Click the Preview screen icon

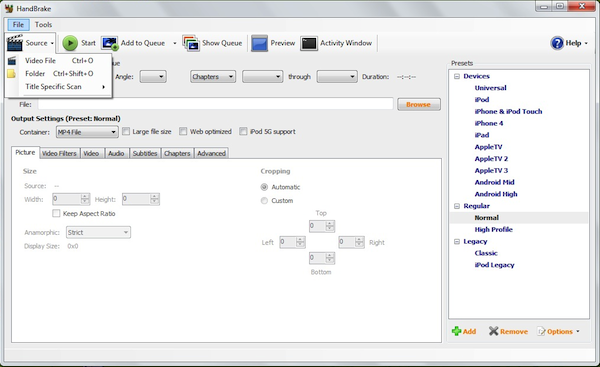point(259,43)
